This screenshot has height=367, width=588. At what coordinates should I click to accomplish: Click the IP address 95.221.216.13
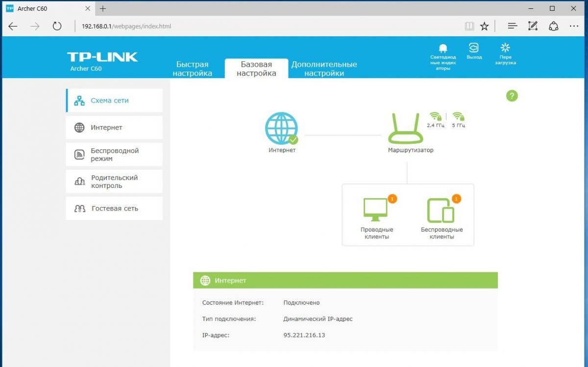coord(304,335)
